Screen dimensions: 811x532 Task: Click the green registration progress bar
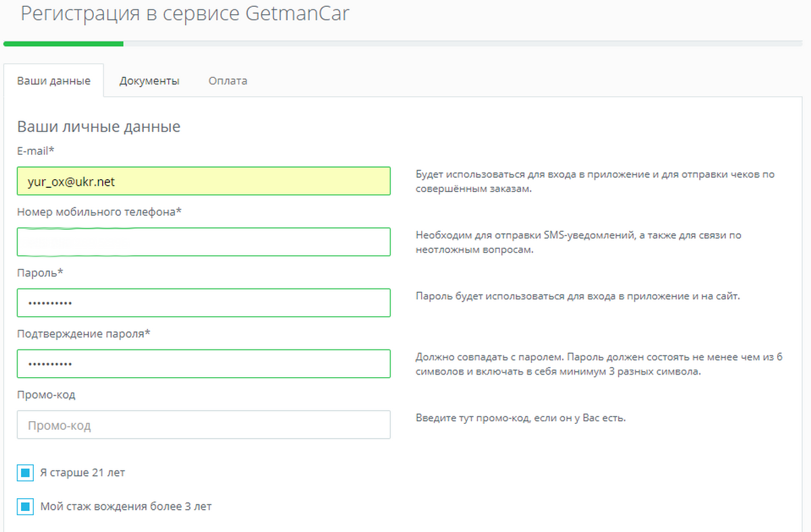click(64, 44)
